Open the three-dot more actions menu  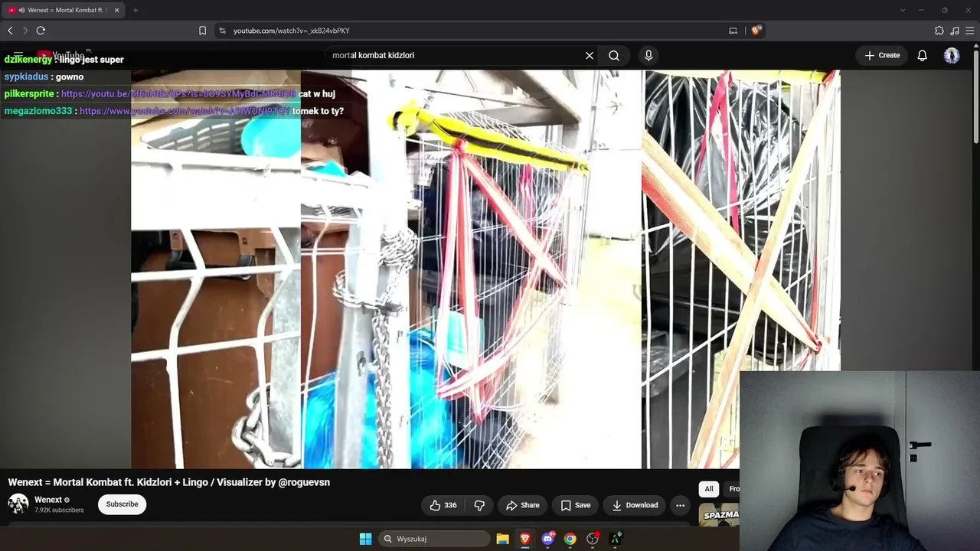680,505
